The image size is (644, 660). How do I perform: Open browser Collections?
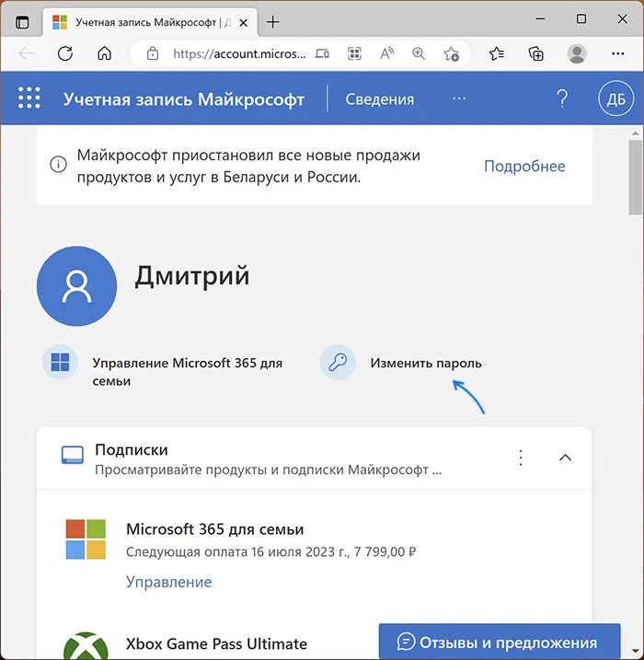[535, 54]
